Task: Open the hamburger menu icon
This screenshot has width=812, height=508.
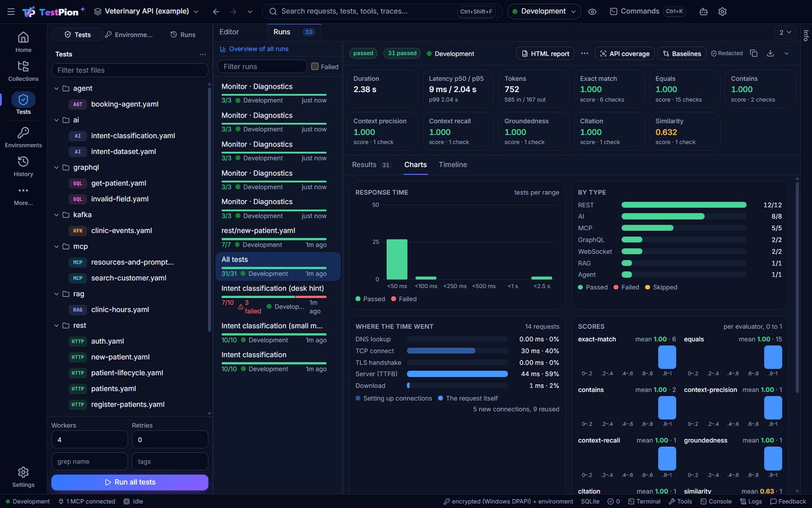Action: pyautogui.click(x=11, y=11)
